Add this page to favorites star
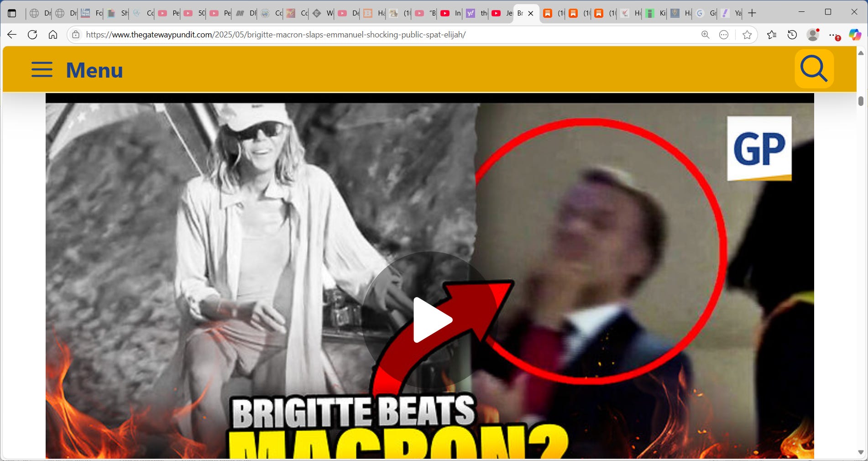The width and height of the screenshot is (868, 461). click(x=747, y=35)
